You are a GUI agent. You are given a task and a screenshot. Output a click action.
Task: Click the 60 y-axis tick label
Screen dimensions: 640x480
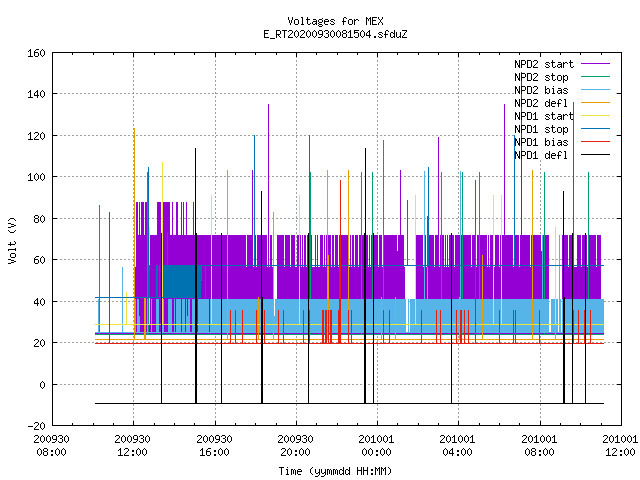tap(39, 260)
